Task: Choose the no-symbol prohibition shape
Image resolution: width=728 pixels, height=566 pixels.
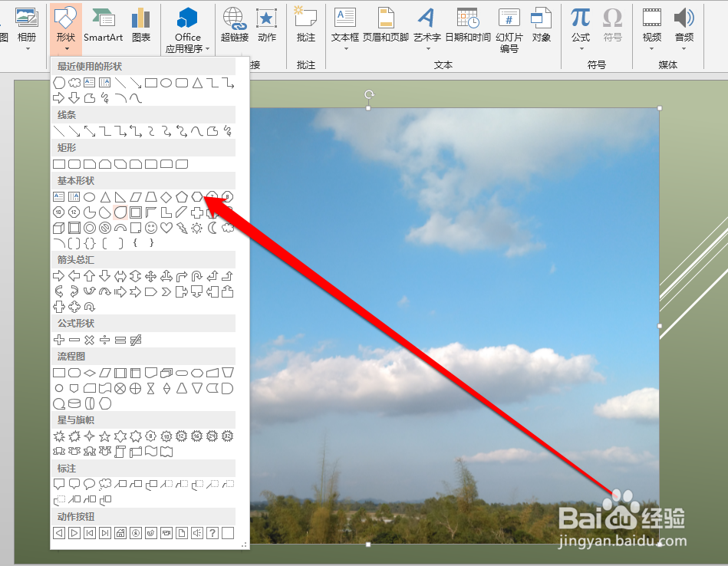Action: pyautogui.click(x=105, y=228)
